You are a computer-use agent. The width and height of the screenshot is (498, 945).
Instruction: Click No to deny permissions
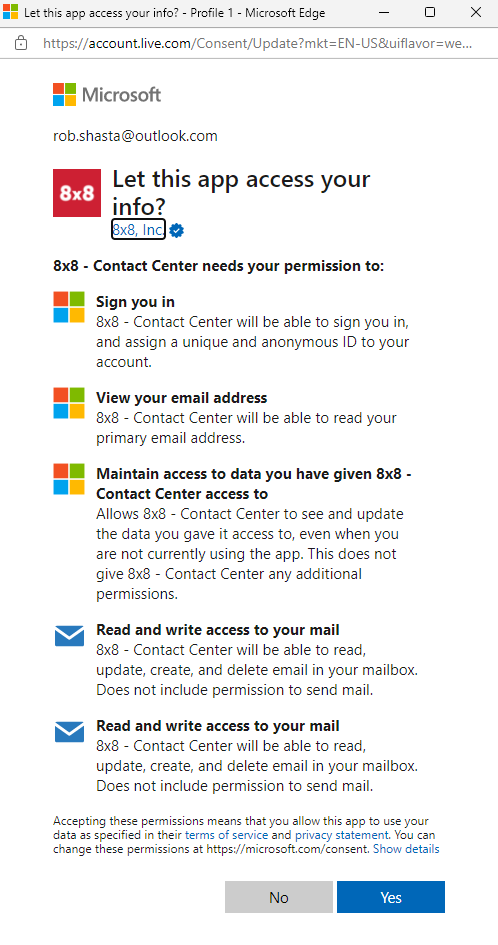pyautogui.click(x=279, y=897)
